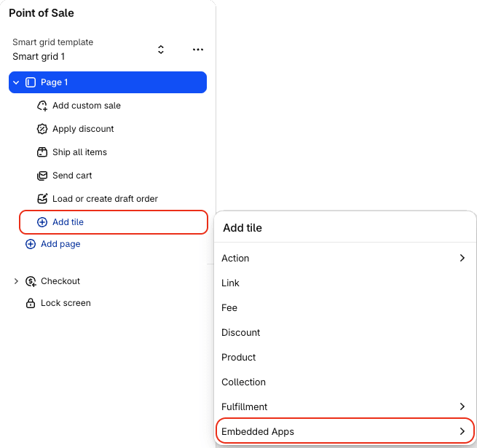
Task: Choose Product in the Add tile menu
Action: point(345,357)
